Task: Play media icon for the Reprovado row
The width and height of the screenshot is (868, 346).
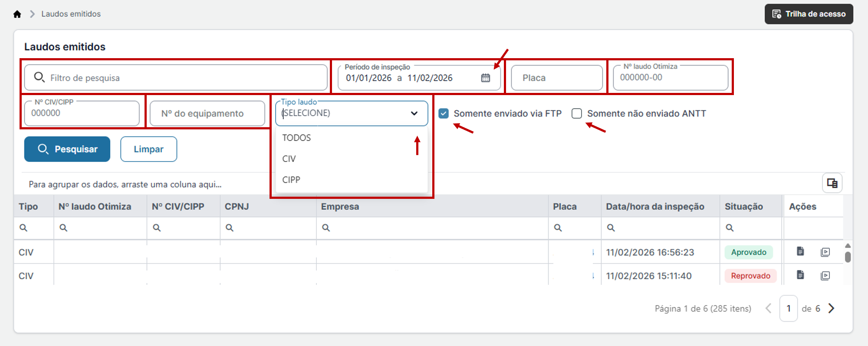Action: pyautogui.click(x=825, y=275)
